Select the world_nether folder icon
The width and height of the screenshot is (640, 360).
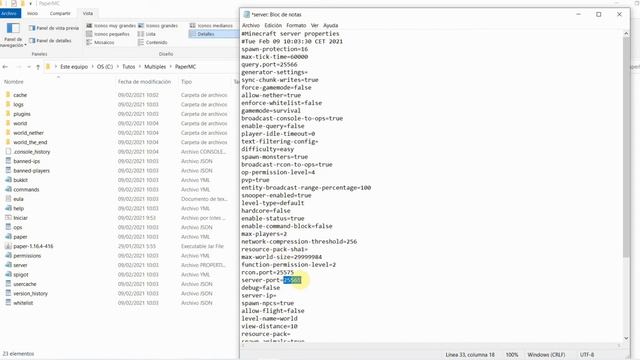(8, 132)
